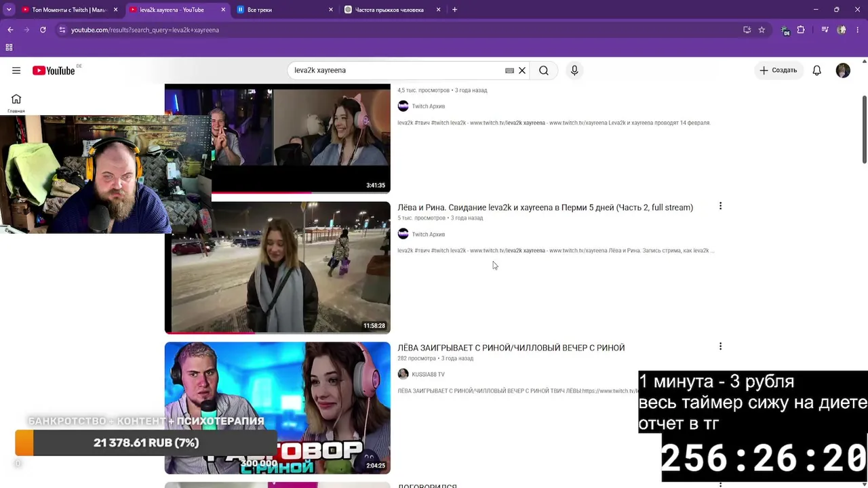Screen dimensions: 868x488
Task: Reload the page
Action: [x=43, y=30]
